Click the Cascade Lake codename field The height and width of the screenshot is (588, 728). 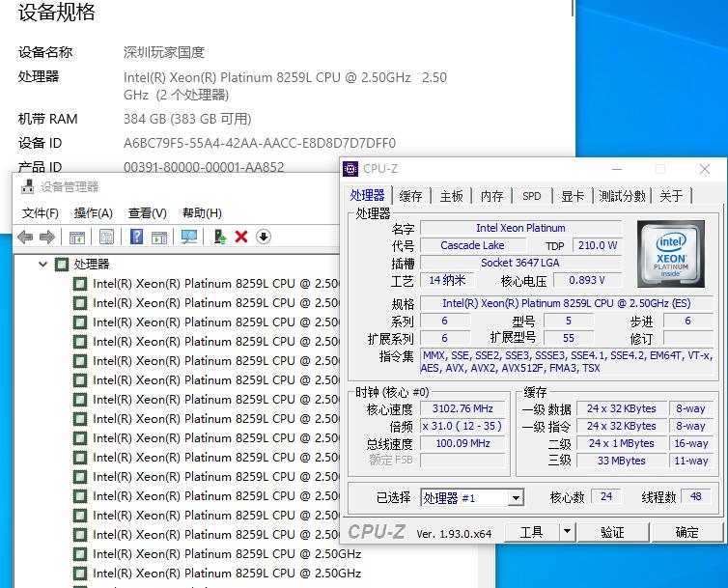click(x=473, y=245)
